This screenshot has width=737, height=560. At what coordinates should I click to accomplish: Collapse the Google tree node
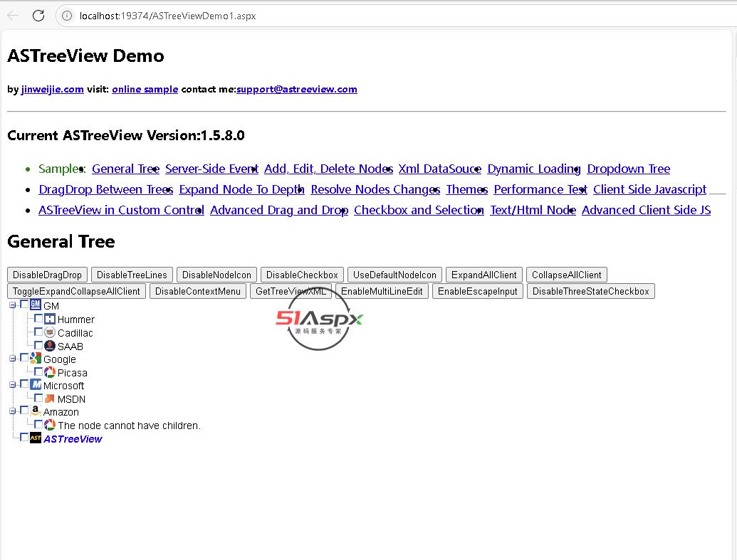point(12,359)
